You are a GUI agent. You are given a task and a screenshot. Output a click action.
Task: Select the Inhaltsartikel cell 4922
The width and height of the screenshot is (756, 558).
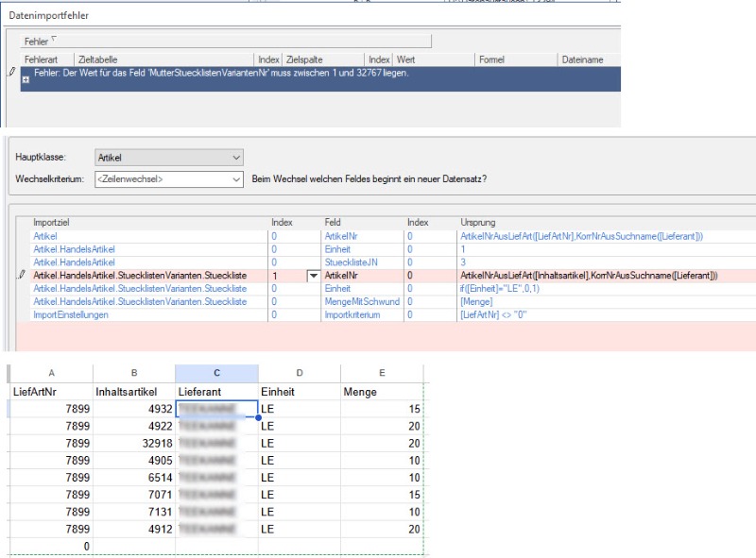point(134,426)
